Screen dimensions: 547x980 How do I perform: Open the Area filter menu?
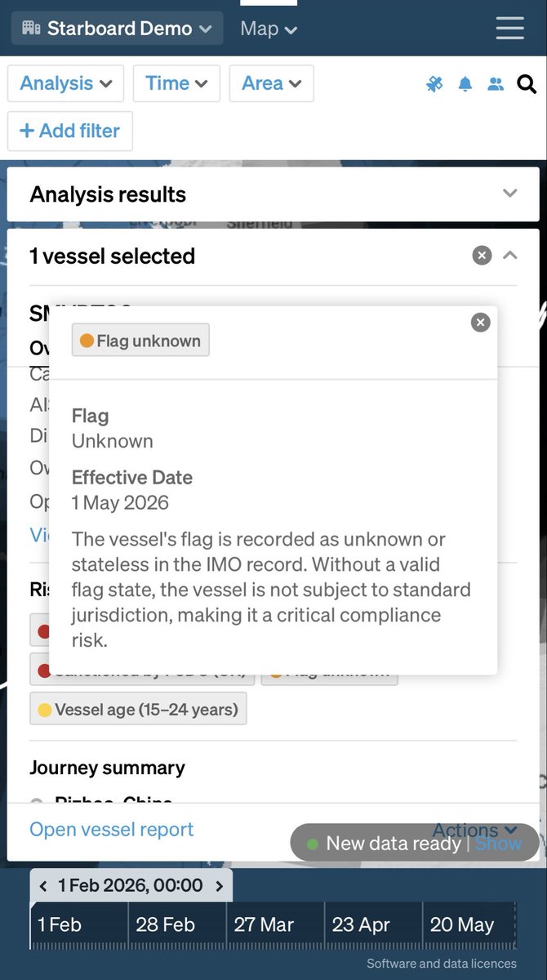point(271,83)
